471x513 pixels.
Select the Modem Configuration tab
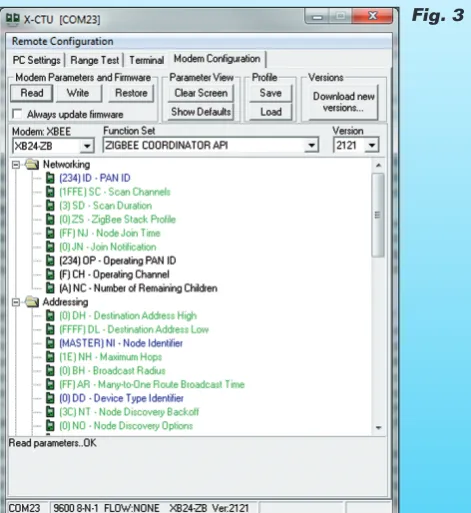pyautogui.click(x=217, y=59)
